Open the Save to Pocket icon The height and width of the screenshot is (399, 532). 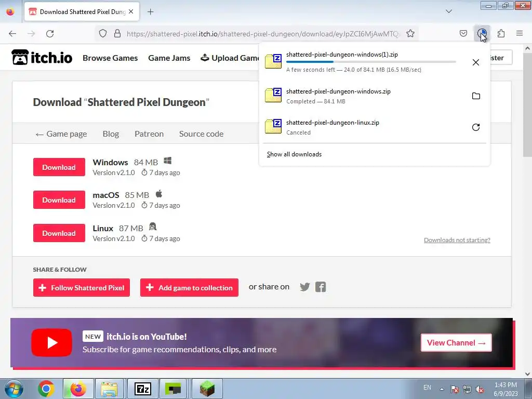463,34
